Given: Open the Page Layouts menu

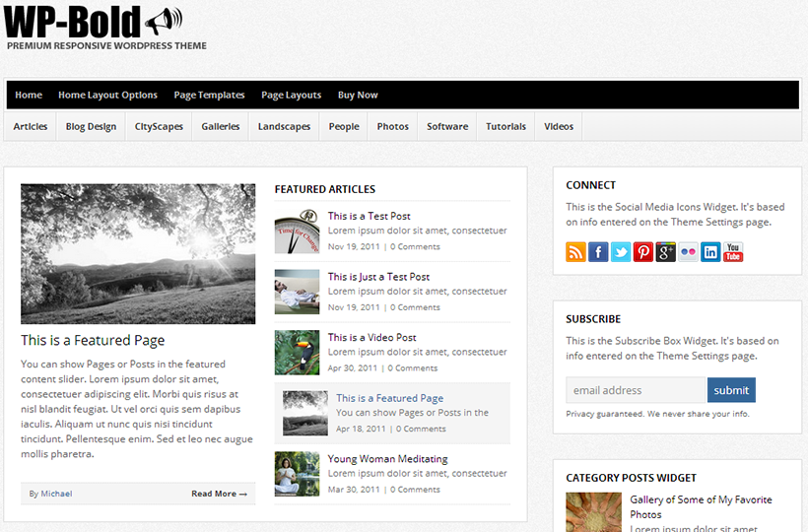Looking at the screenshot, I should point(291,95).
